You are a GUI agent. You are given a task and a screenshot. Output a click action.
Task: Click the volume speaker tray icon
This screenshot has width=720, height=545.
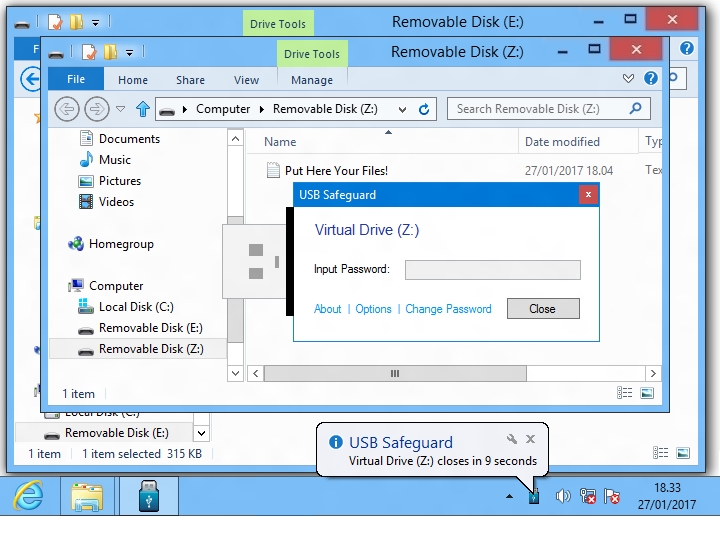coord(562,496)
